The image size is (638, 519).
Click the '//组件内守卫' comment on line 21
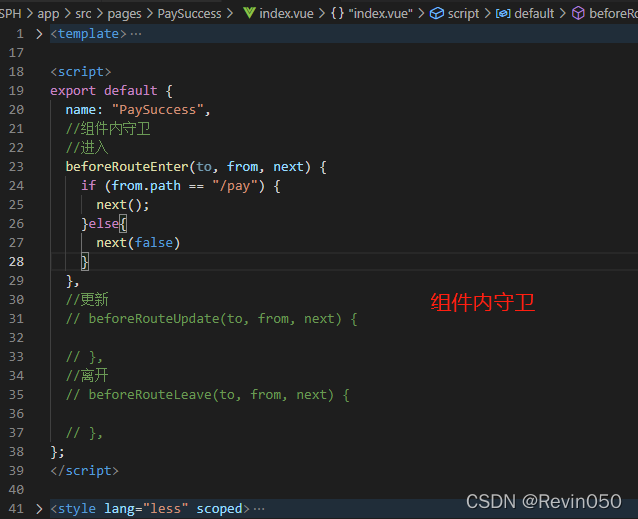108,129
